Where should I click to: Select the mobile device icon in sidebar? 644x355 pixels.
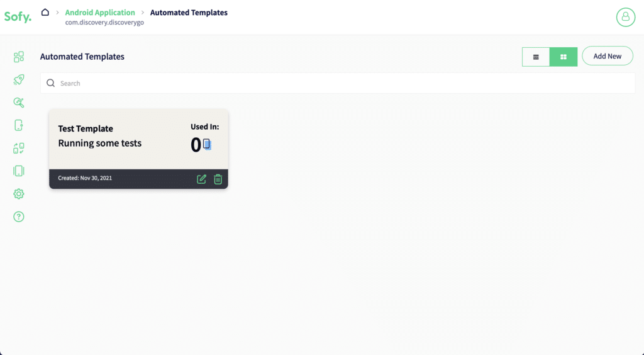click(19, 125)
